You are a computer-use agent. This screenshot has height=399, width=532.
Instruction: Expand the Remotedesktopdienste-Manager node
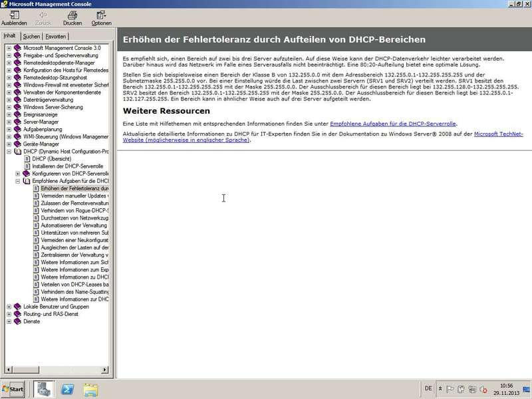click(x=9, y=63)
